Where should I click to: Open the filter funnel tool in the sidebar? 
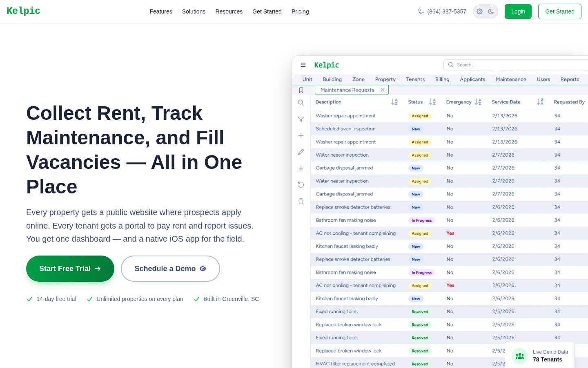point(301,119)
